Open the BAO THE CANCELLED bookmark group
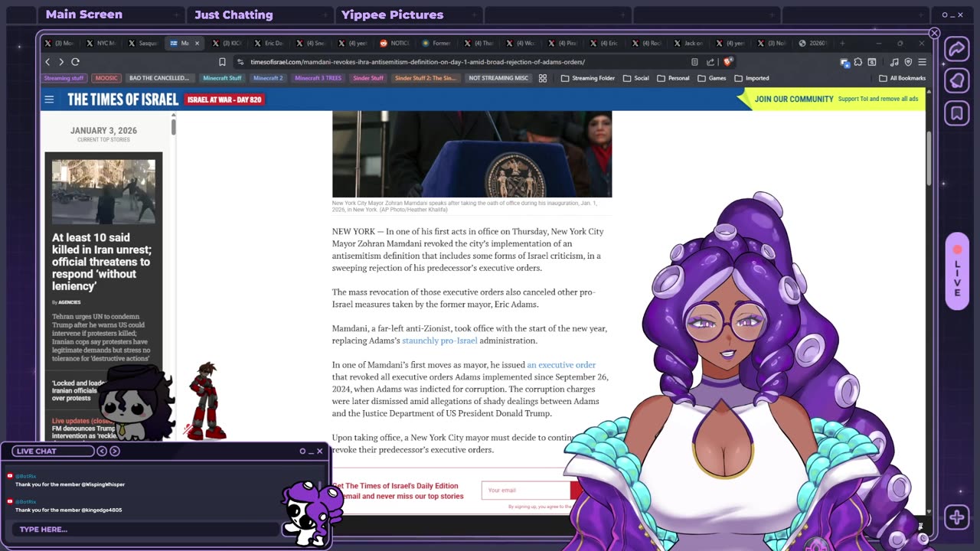980x551 pixels. (x=159, y=78)
